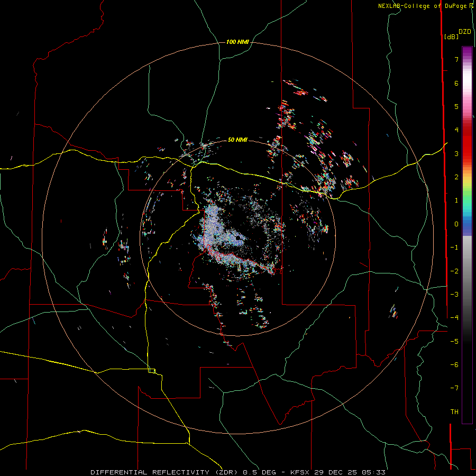This screenshot has height=476, width=476.
Task: Click the "1" value on the color scale
Action: [456, 200]
